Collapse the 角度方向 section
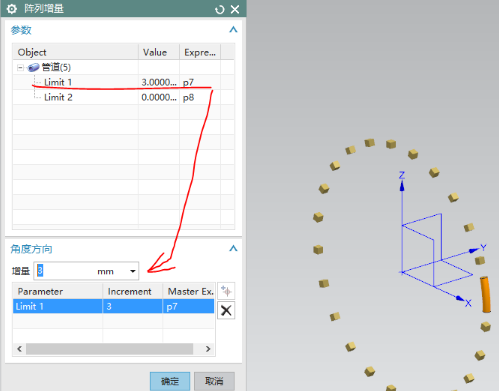Image resolution: width=499 pixels, height=391 pixels. click(233, 248)
